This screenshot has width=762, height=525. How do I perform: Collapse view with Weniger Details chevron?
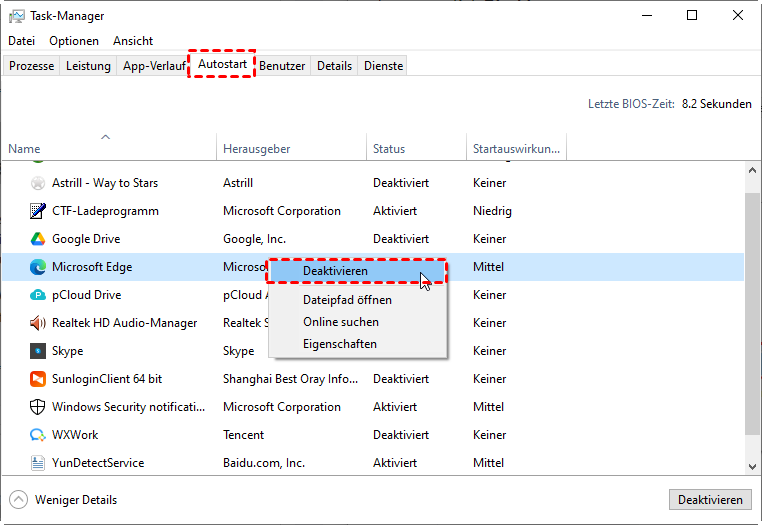18,499
